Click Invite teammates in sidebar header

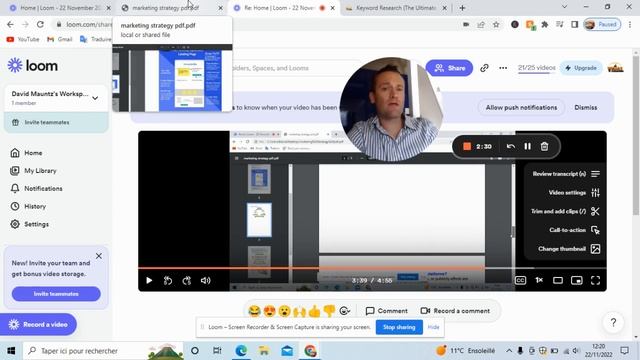pyautogui.click(x=56, y=122)
